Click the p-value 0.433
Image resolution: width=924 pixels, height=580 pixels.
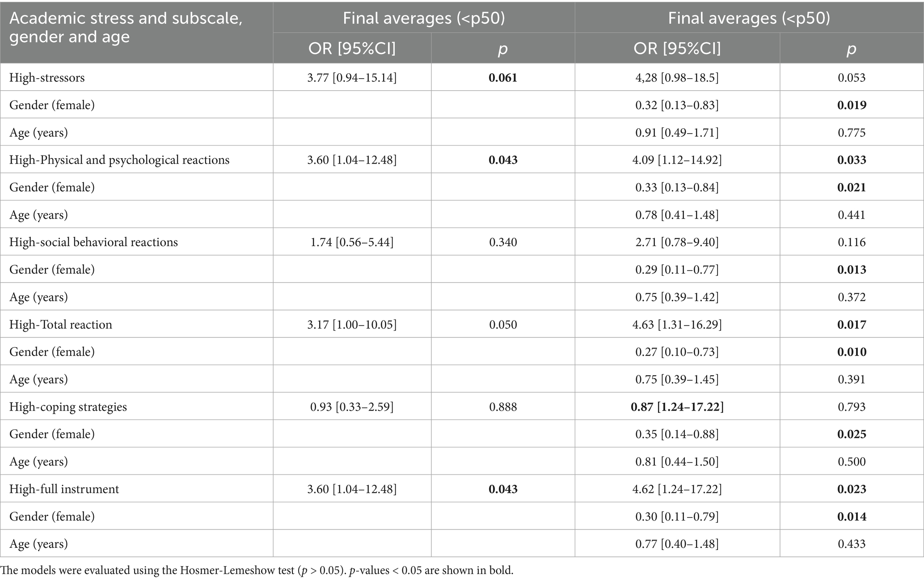click(852, 544)
